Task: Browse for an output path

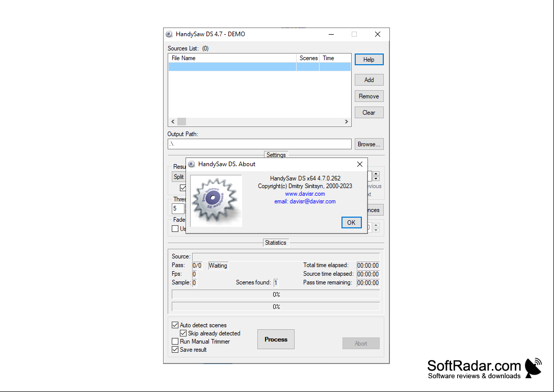Action: click(369, 144)
